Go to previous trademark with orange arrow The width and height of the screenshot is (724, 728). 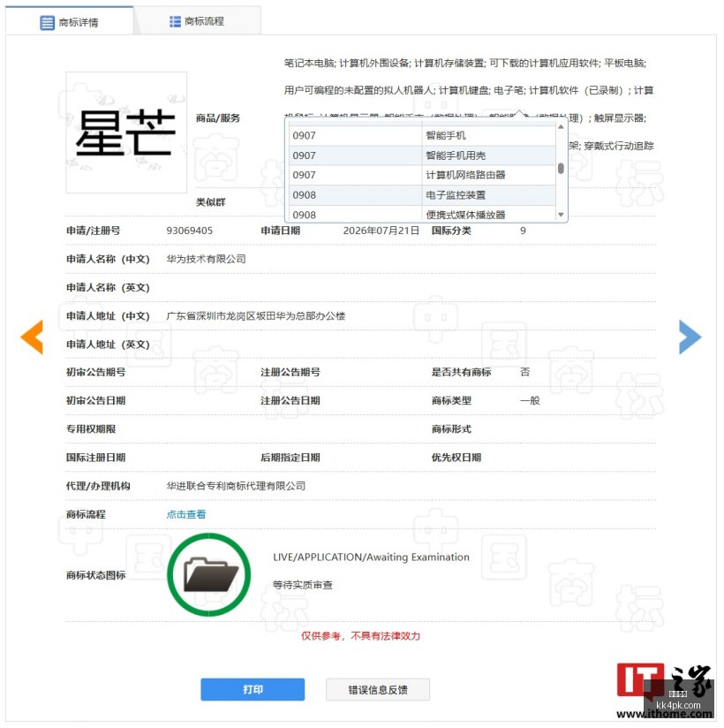32,337
